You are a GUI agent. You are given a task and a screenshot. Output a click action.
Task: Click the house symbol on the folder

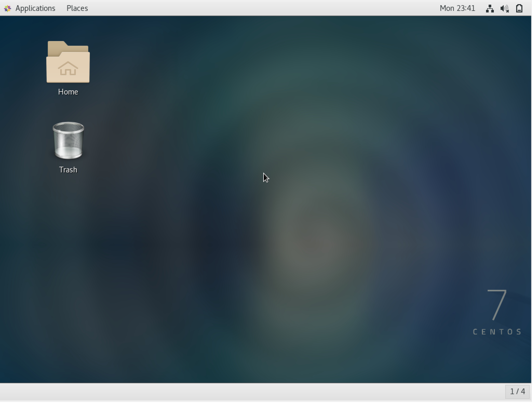[x=68, y=69]
